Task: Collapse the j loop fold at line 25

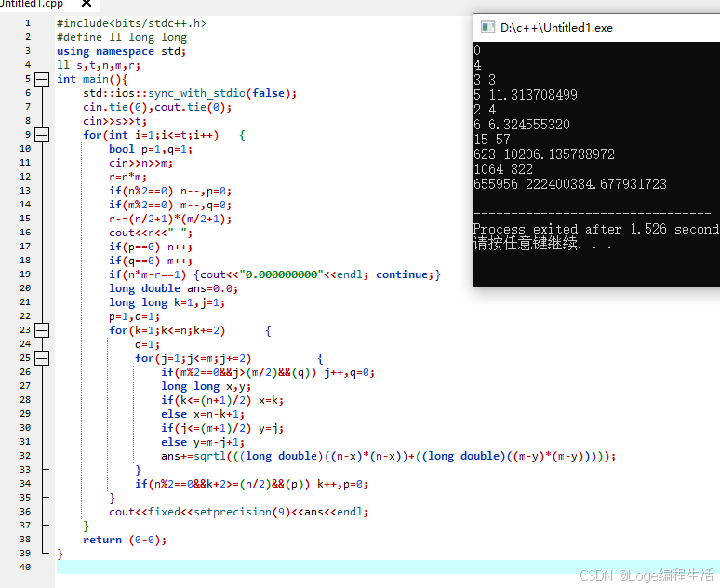Action: (x=42, y=358)
